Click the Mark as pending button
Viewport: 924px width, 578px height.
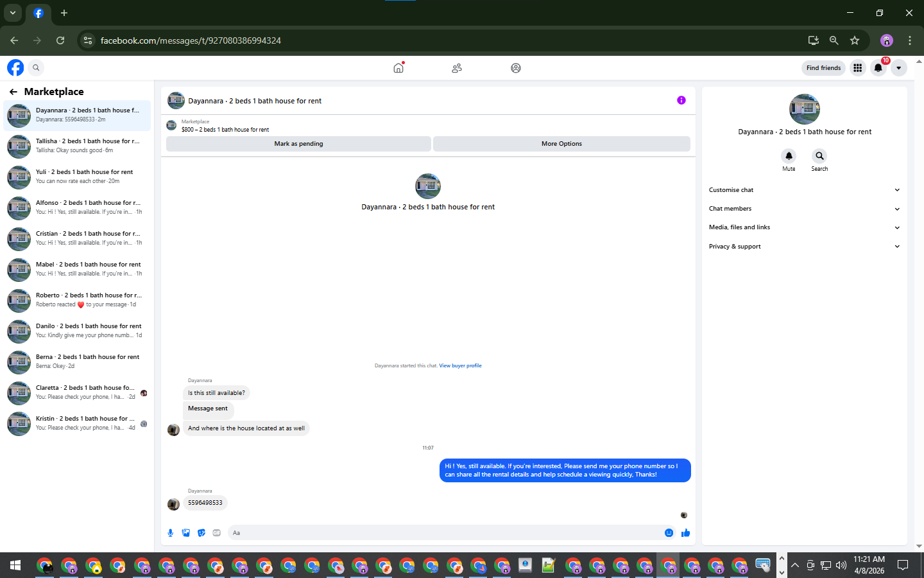[298, 144]
